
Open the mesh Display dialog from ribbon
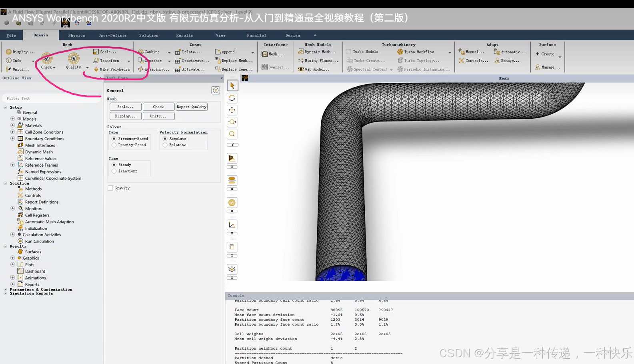click(19, 52)
